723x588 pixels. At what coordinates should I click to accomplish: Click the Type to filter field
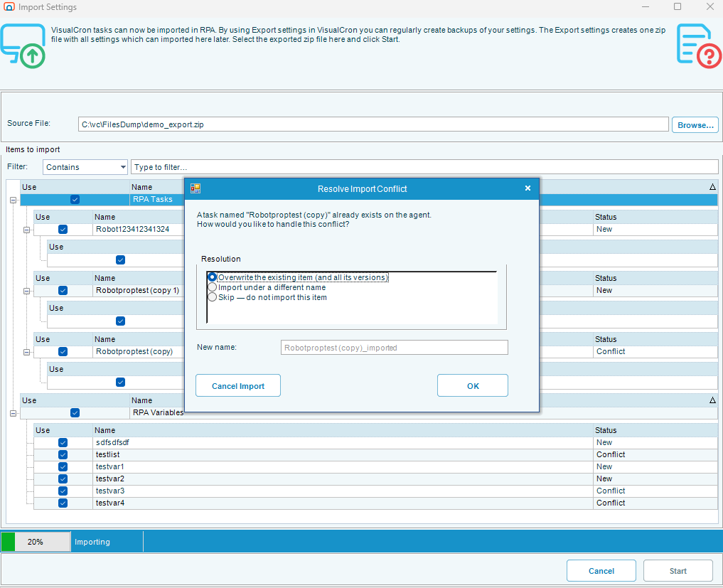[x=424, y=167]
